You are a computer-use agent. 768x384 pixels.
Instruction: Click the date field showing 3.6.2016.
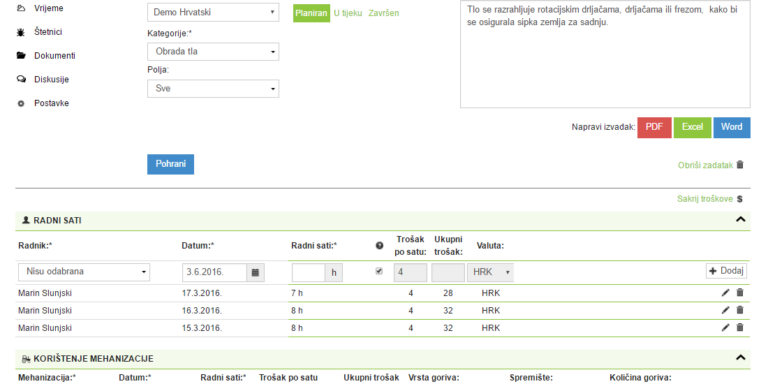215,272
